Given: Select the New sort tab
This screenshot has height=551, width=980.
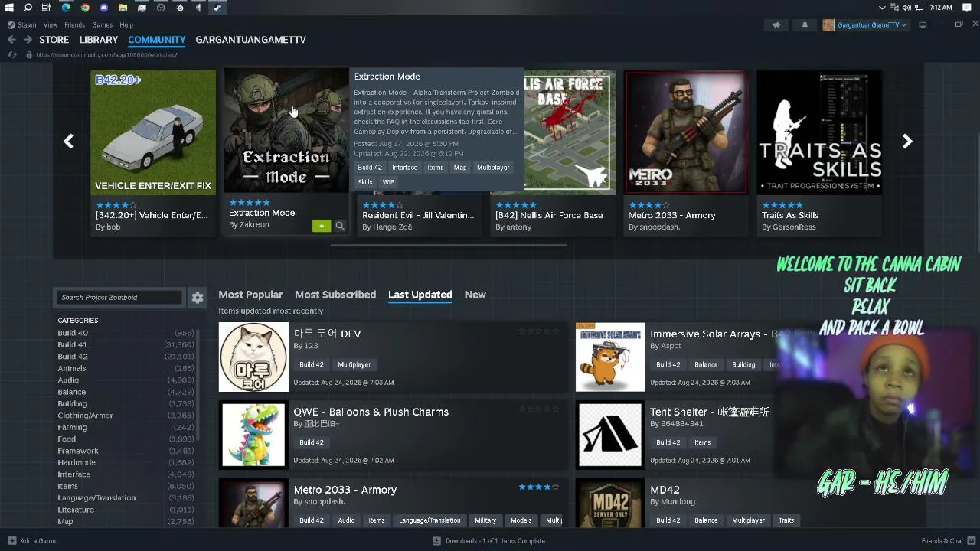Looking at the screenshot, I should [475, 295].
